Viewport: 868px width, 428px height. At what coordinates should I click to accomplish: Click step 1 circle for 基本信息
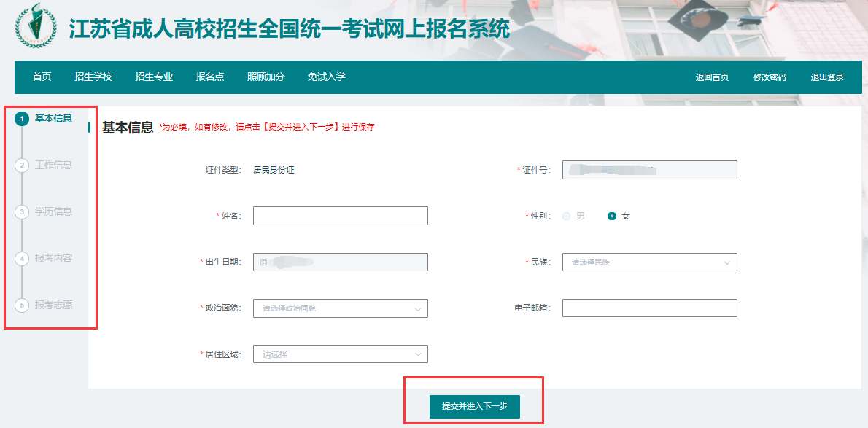tap(22, 119)
